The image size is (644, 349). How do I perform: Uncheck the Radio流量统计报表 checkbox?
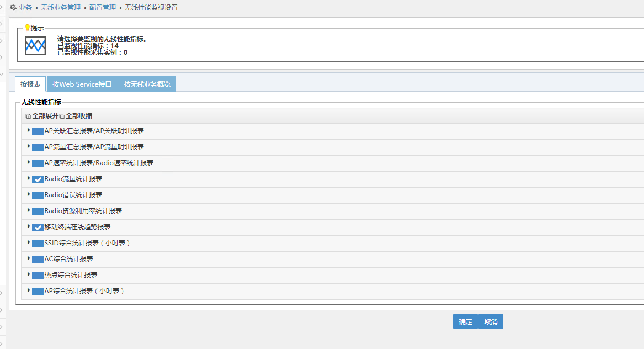[38, 179]
